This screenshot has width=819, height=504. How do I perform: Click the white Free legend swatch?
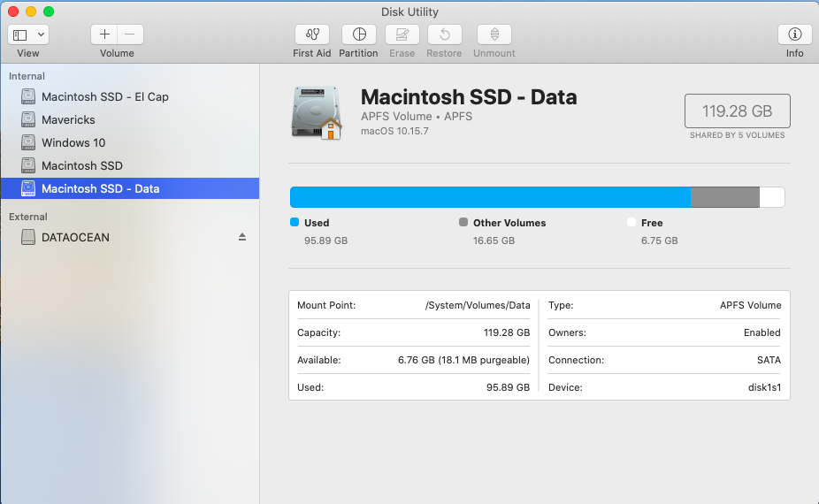[631, 222]
